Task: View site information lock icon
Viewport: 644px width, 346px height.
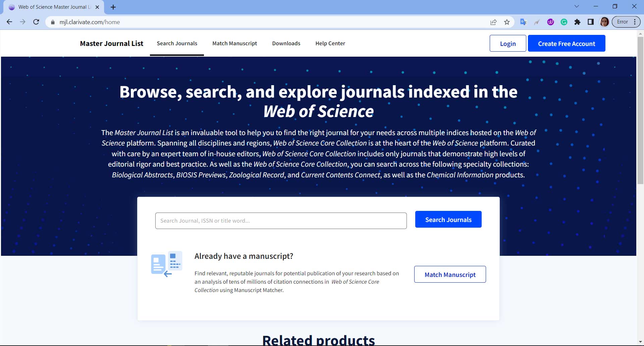Action: pos(53,22)
